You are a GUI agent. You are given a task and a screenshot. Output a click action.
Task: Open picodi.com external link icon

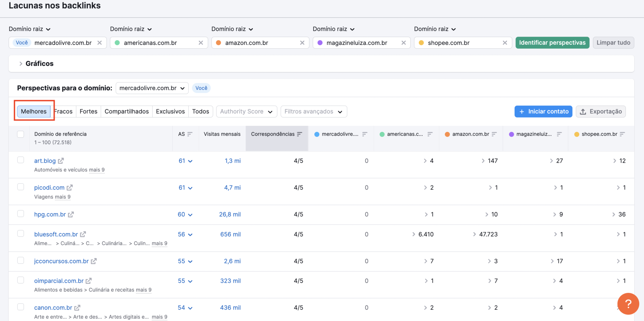pos(70,188)
